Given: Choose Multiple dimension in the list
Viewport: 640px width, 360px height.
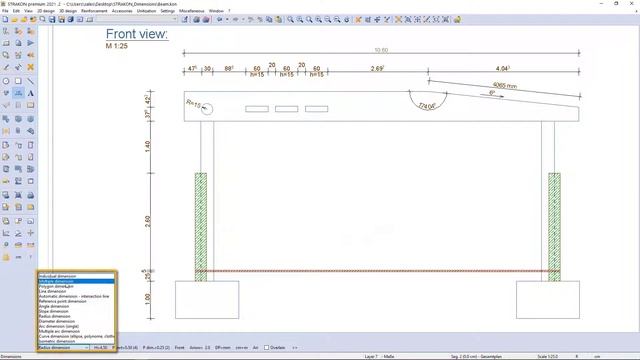Looking at the screenshot, I should point(76,281).
